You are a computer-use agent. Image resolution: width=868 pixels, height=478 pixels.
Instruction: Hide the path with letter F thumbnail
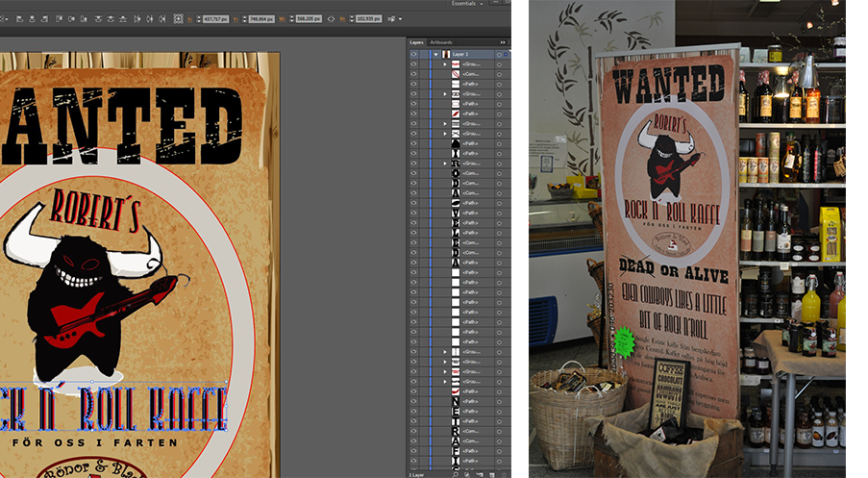pos(413,451)
